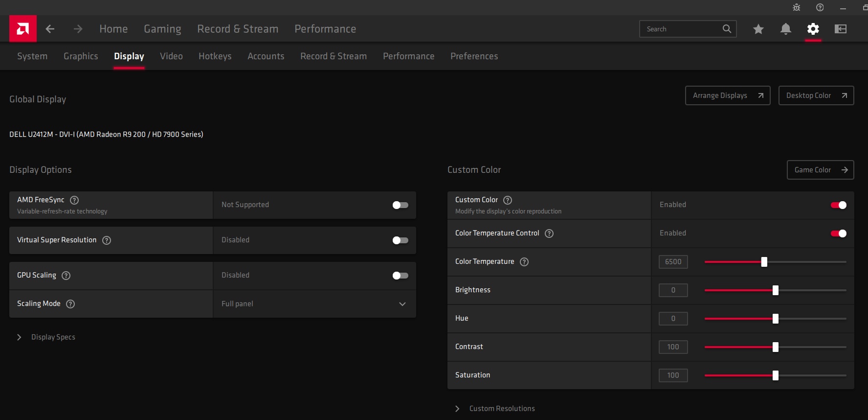The height and width of the screenshot is (420, 868).
Task: Expand the Display Specs section
Action: click(46, 337)
